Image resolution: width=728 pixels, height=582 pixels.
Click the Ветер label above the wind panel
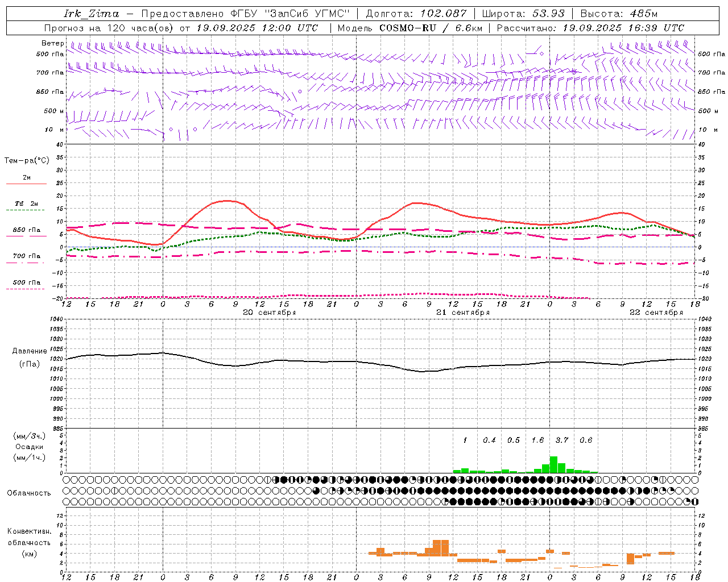53,43
